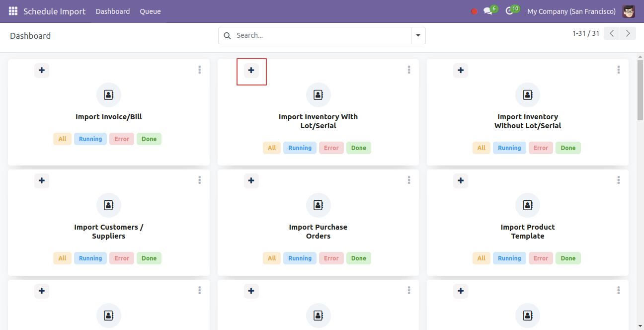Viewport: 644px width, 330px height.
Task: Show All for Import Inventory Without Lot/Serial
Action: [x=482, y=148]
